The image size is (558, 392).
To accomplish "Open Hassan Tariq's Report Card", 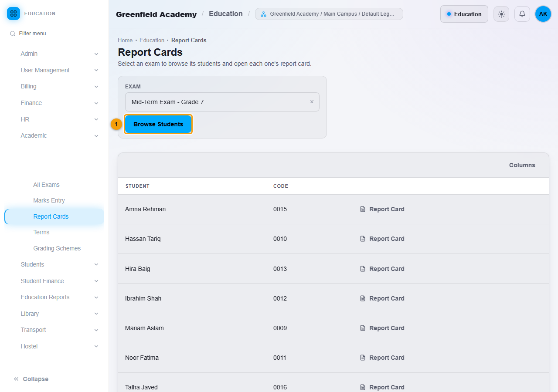I will [382, 239].
